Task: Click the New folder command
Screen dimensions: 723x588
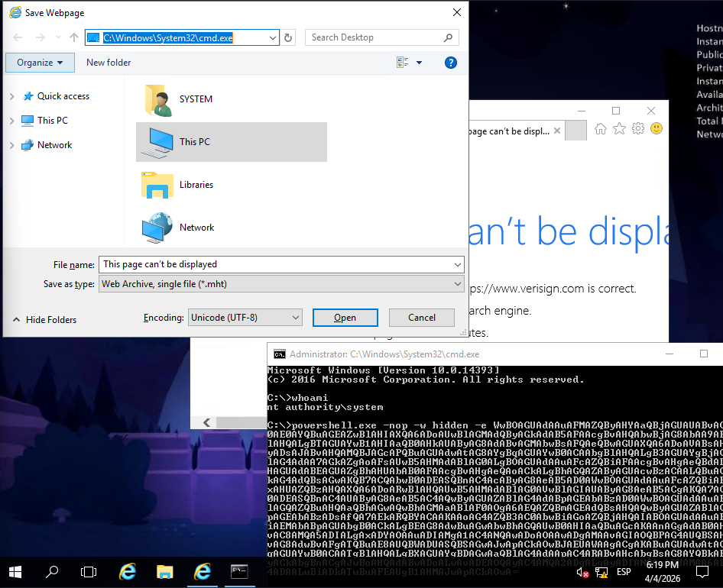Action: click(109, 63)
